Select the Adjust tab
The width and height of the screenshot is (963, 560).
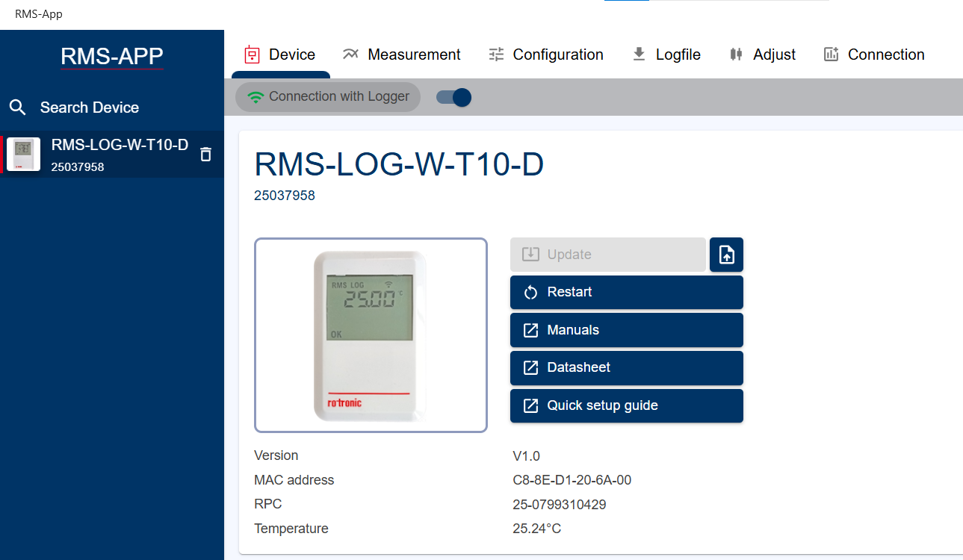click(762, 55)
